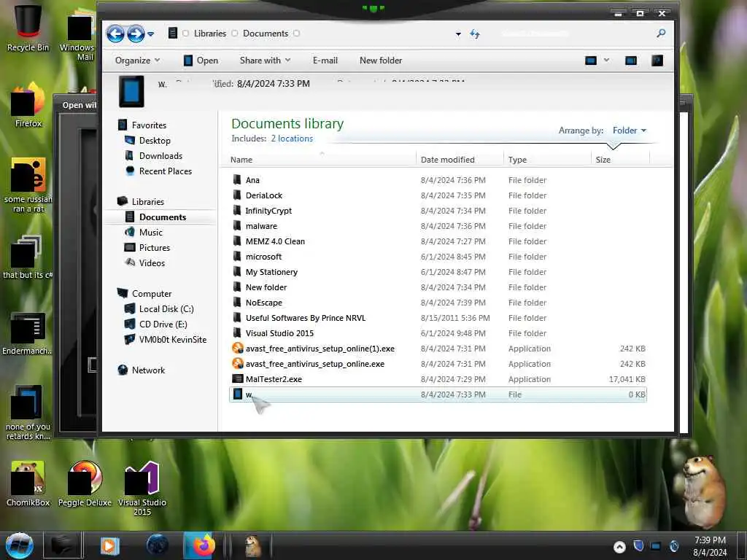The image size is (747, 560).
Task: Click the change view icon
Action: click(x=591, y=61)
